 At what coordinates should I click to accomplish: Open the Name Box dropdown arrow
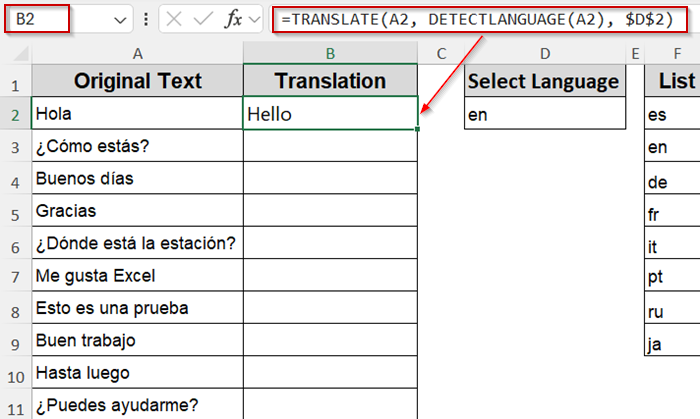pyautogui.click(x=120, y=20)
